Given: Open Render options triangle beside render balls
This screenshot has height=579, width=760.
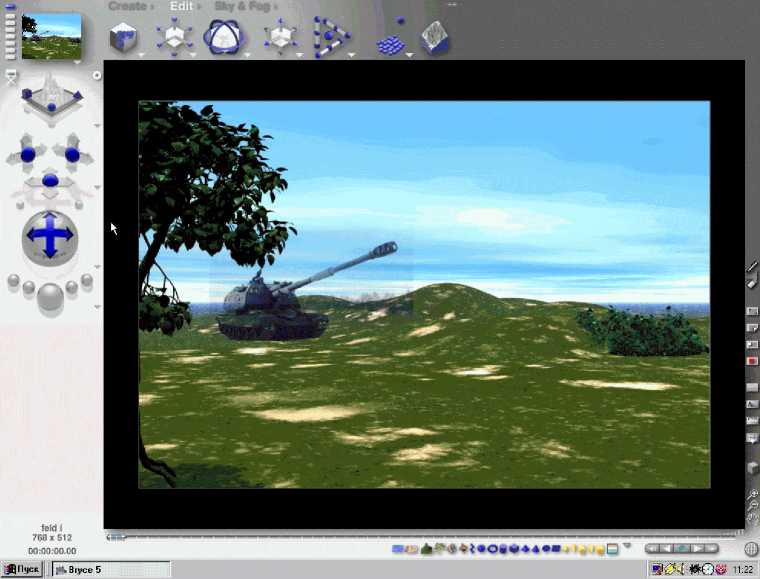Looking at the screenshot, I should 97,307.
